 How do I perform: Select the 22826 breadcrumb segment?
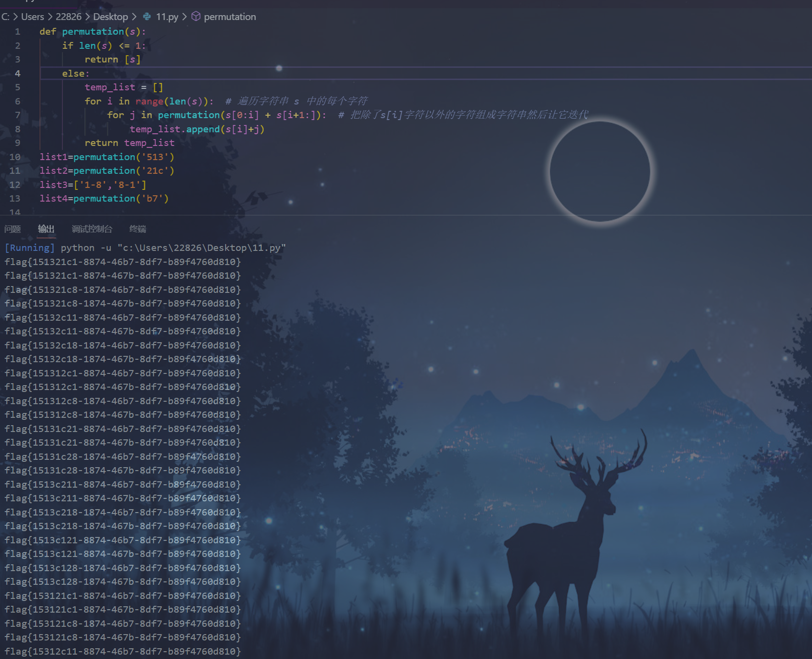coord(68,17)
